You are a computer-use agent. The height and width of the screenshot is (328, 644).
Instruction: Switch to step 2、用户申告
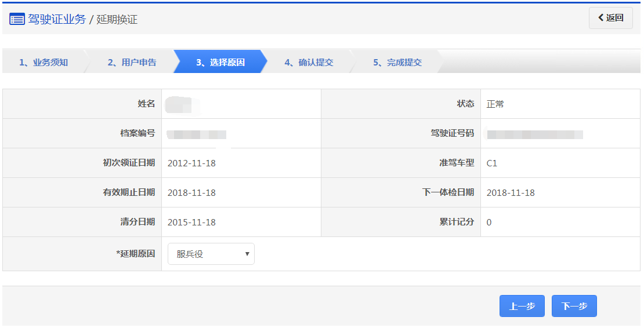pyautogui.click(x=132, y=62)
